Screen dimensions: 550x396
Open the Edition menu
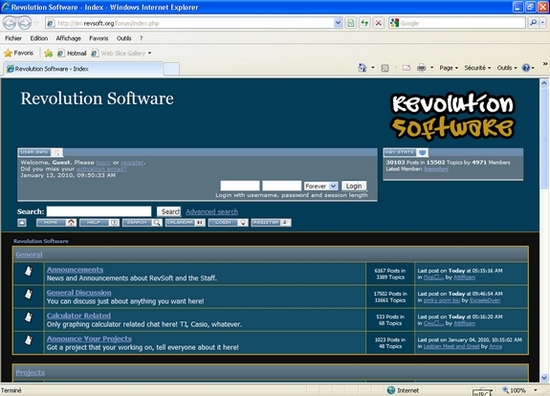39,38
